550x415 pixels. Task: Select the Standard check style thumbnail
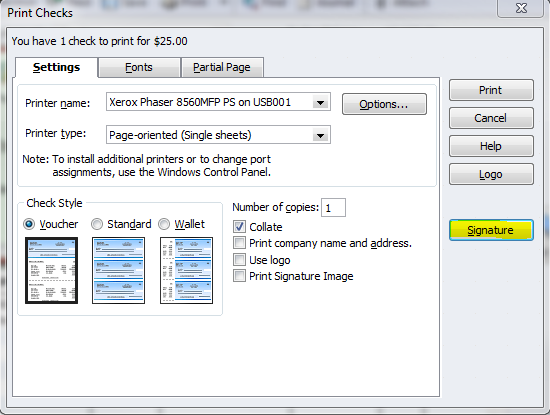[119, 270]
